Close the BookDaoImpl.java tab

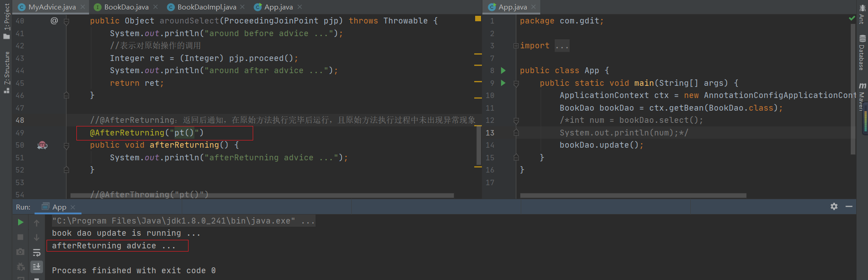243,7
